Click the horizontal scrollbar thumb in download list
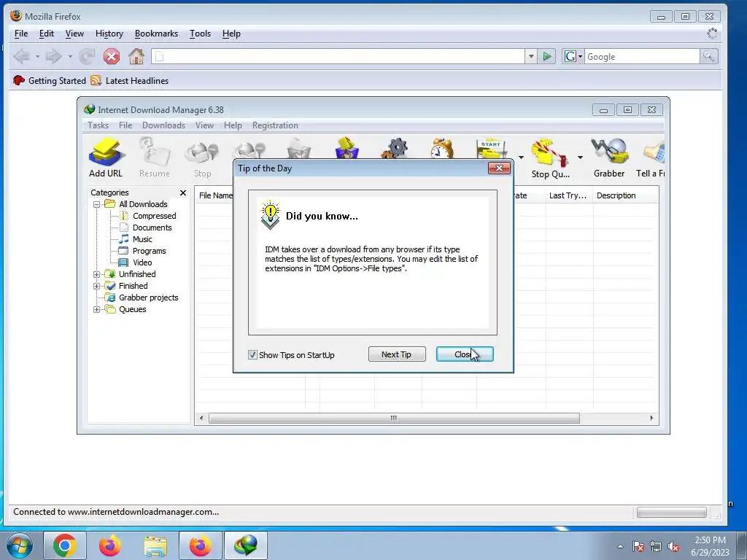747x560 pixels. pyautogui.click(x=394, y=418)
